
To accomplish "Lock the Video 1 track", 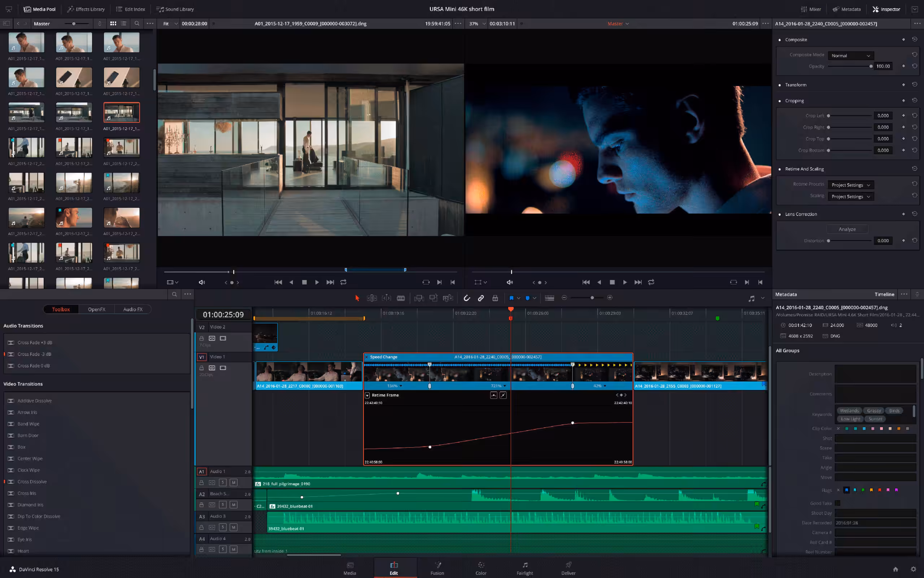I will pos(202,368).
